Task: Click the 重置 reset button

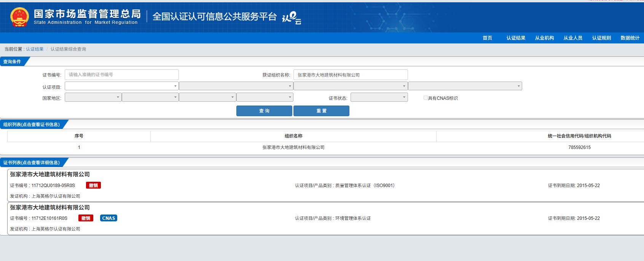Action: pyautogui.click(x=321, y=111)
